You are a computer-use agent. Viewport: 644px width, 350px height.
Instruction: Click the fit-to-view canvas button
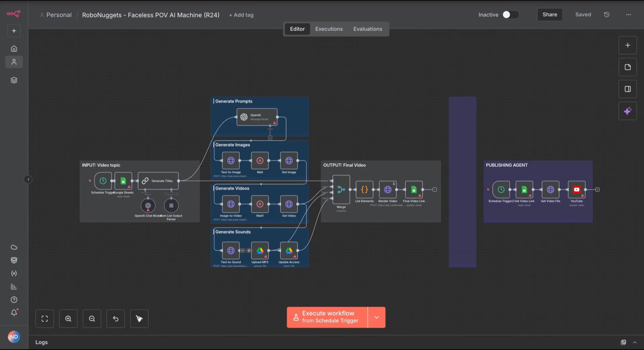44,318
